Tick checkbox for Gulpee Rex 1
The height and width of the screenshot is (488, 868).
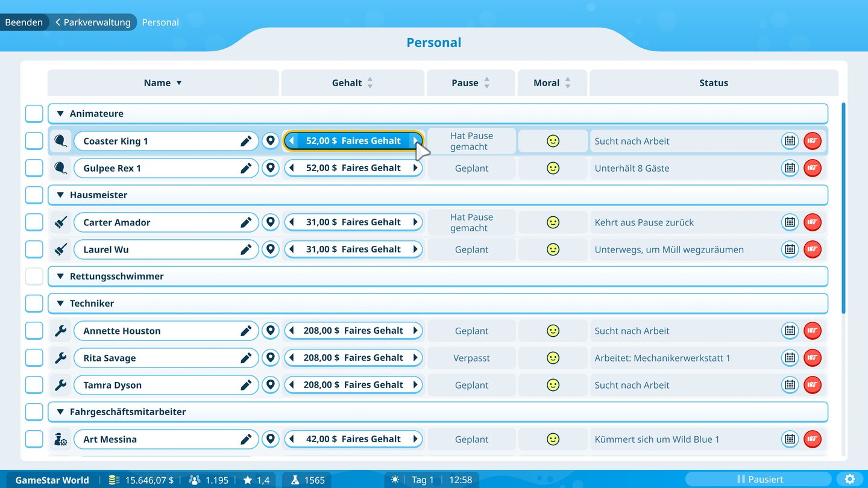(x=34, y=168)
